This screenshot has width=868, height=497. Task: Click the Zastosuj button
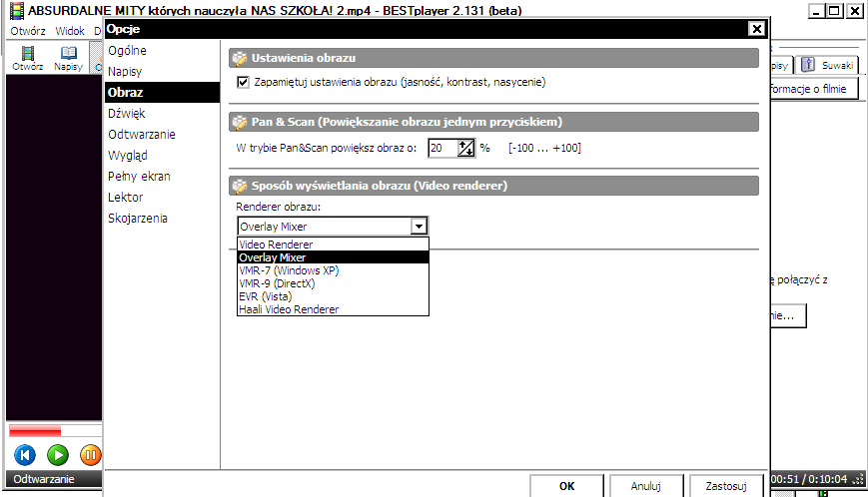coord(726,486)
